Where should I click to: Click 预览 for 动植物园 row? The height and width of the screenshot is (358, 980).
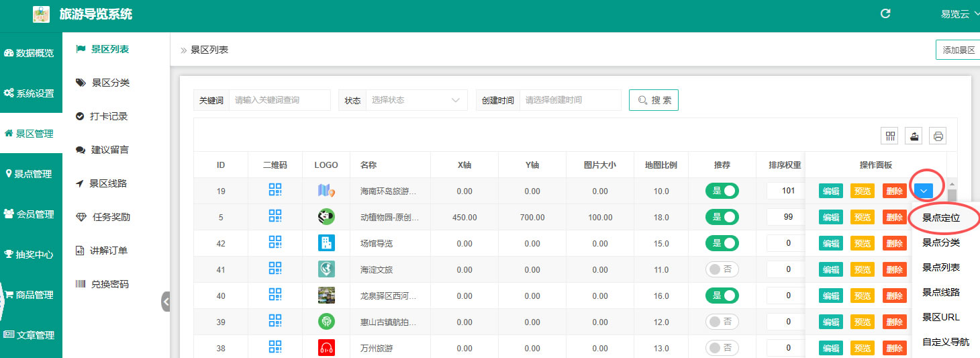863,217
